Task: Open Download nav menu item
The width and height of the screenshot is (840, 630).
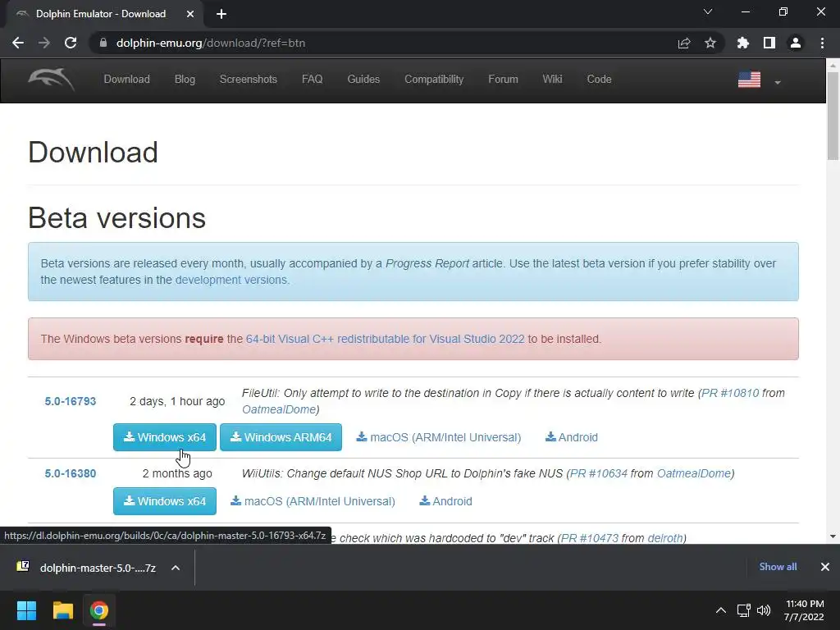Action: (127, 80)
